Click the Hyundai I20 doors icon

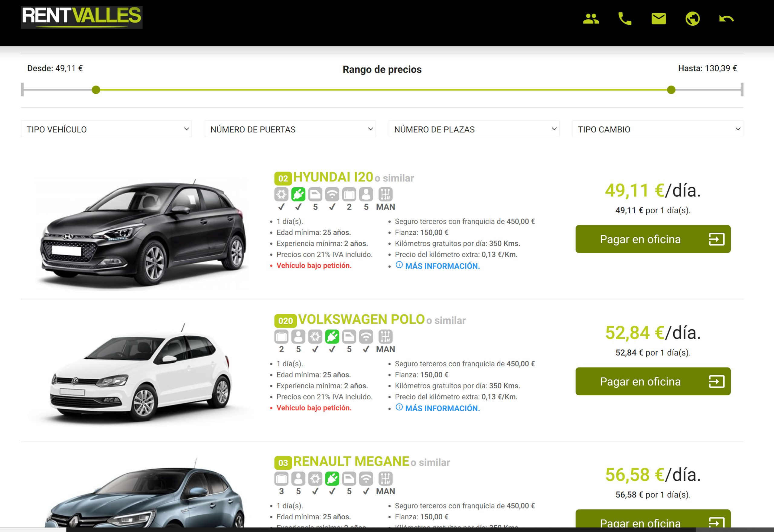pos(315,194)
